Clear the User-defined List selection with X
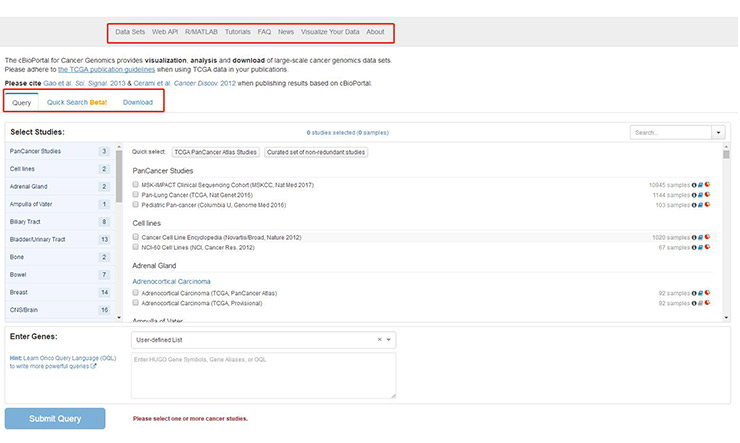 pos(379,340)
